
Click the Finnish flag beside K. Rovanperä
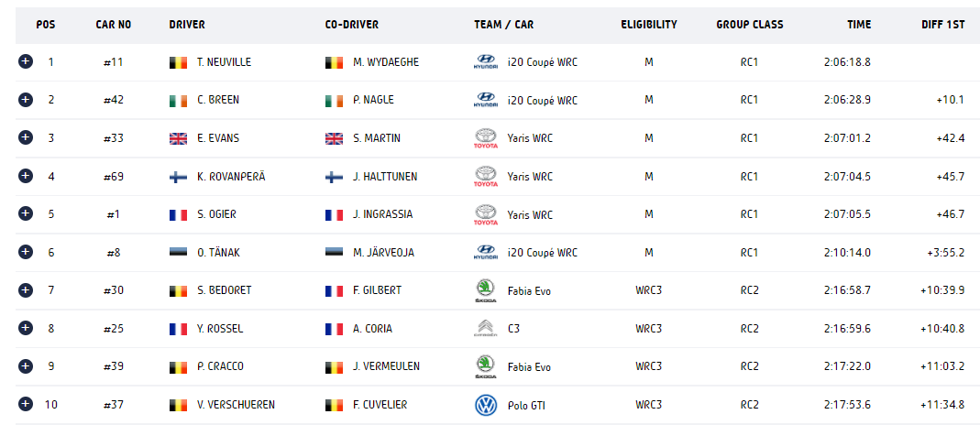pos(178,177)
